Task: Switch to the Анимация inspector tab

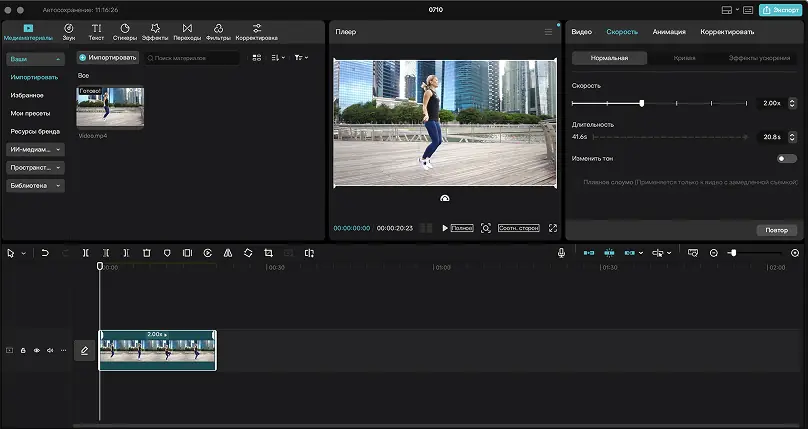Action: pos(669,32)
